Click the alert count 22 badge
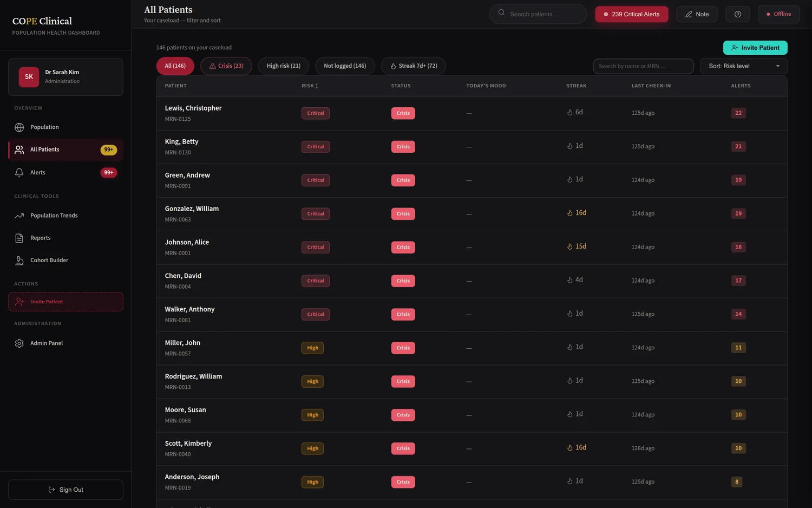The image size is (812, 508). click(x=738, y=113)
